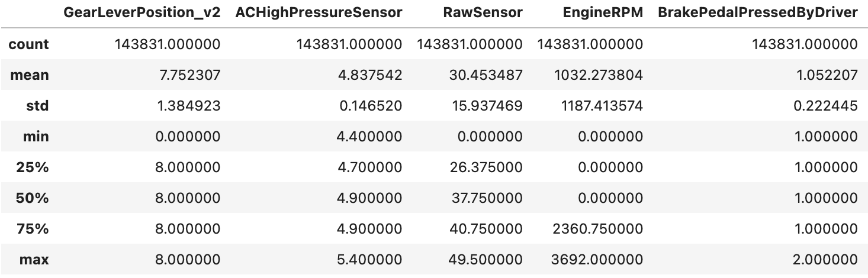Click the count row label

point(30,44)
